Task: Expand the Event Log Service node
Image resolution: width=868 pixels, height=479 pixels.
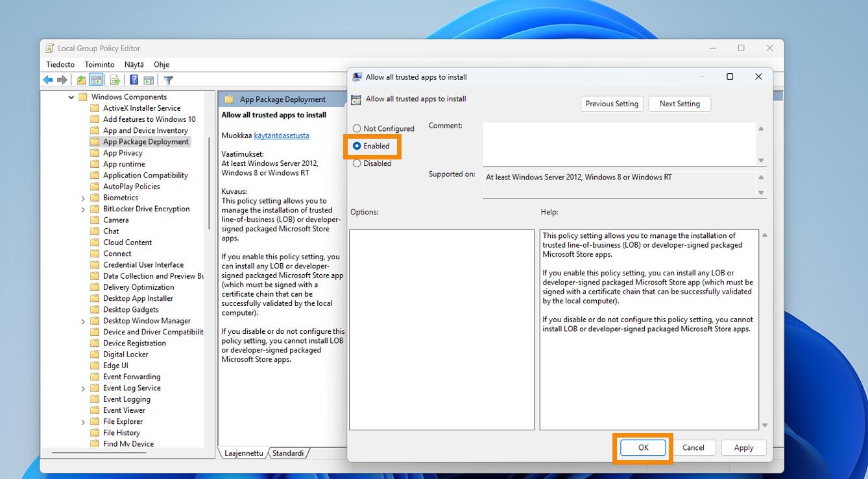Action: pos(83,388)
